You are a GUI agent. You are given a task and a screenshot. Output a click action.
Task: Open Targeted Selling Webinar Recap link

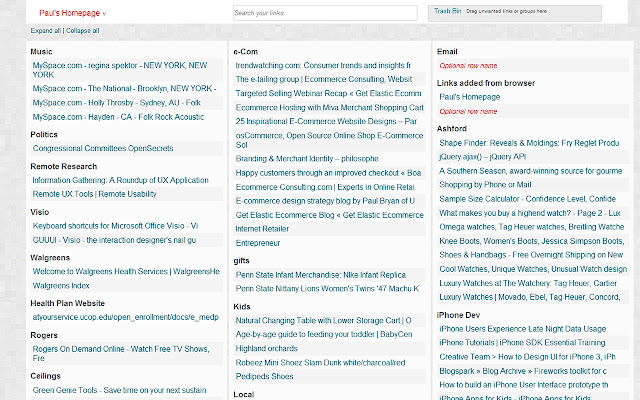coord(328,93)
